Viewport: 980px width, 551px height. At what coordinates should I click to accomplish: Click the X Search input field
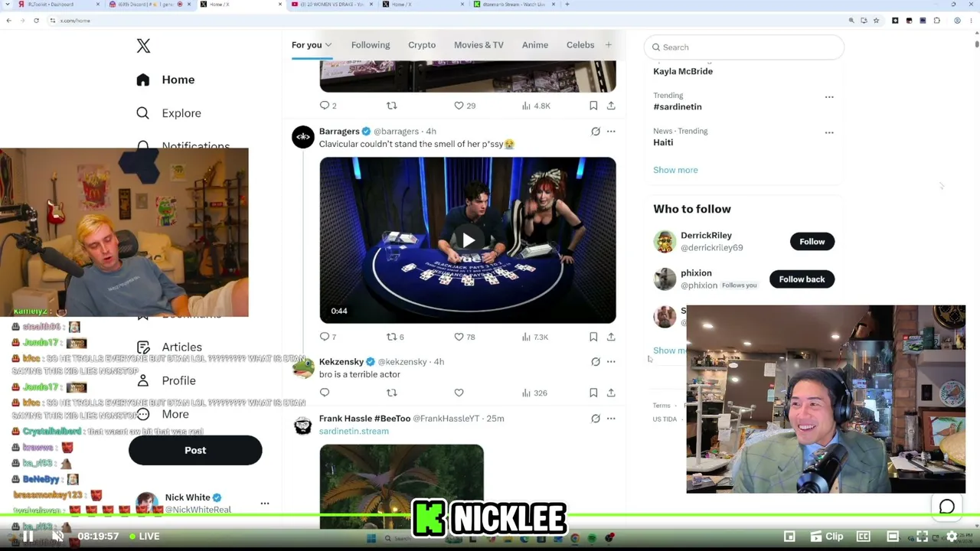[x=744, y=47]
